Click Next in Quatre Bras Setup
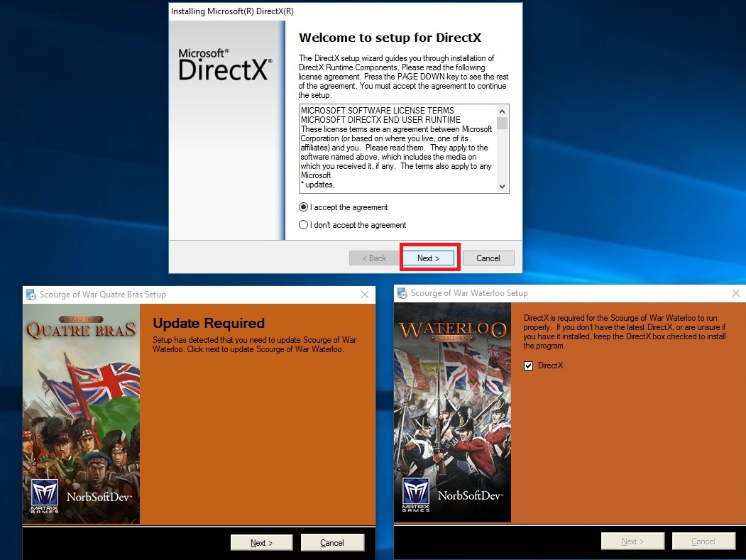The height and width of the screenshot is (560, 746). coord(262,542)
